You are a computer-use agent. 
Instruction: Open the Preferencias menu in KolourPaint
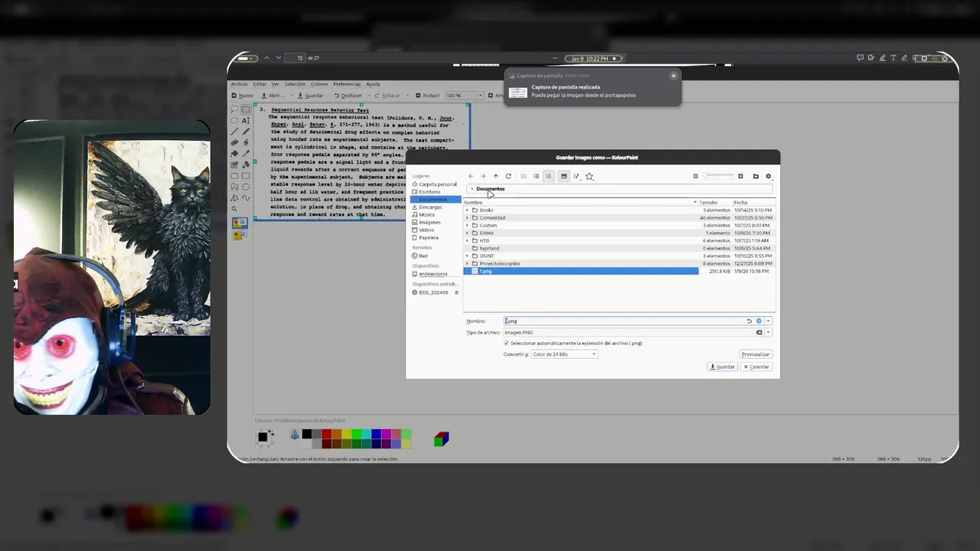point(347,84)
